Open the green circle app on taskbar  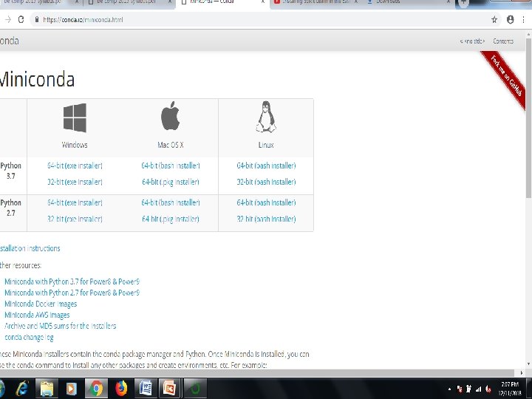point(195,388)
